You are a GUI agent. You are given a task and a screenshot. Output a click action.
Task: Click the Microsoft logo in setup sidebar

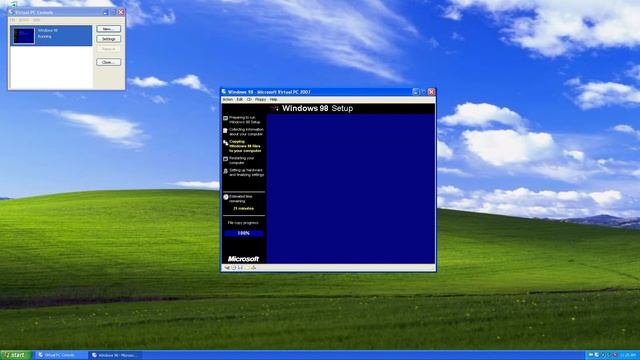243,259
